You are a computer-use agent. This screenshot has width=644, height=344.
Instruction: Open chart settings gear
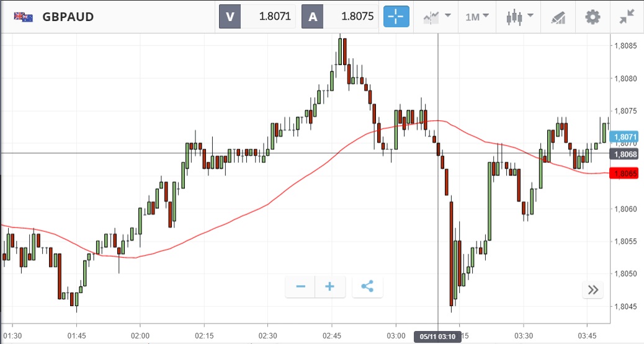point(593,17)
